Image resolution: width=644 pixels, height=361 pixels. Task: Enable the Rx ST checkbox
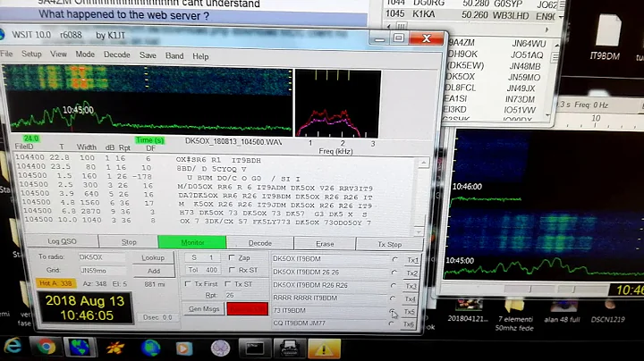pos(232,270)
